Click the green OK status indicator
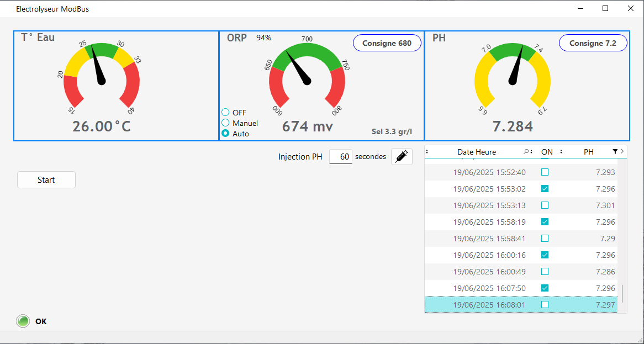The image size is (644, 344). 23,321
